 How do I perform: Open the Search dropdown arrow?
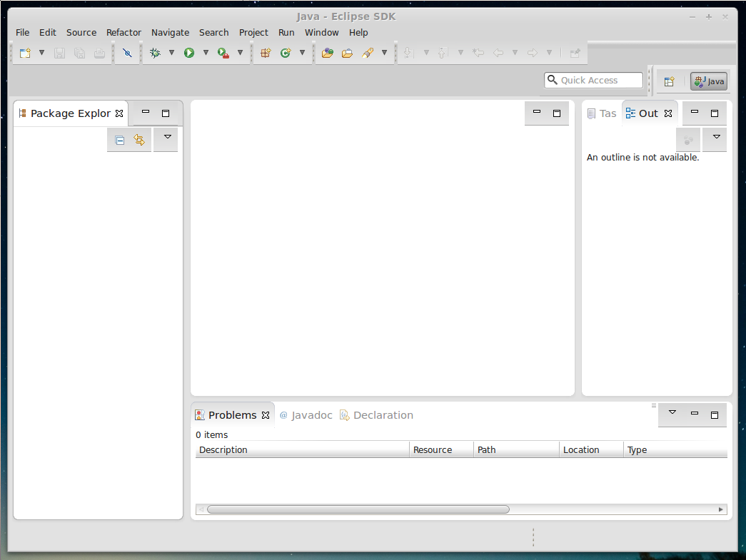coord(384,53)
